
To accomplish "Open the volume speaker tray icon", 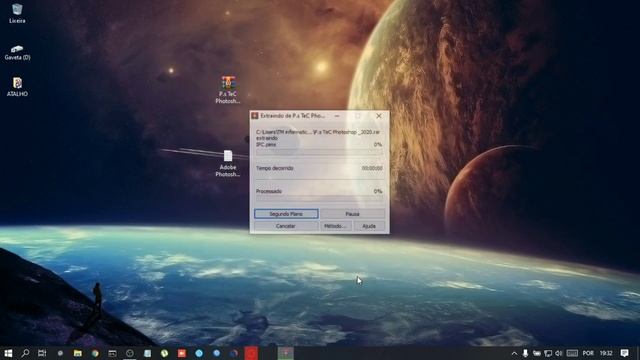I will coord(558,353).
